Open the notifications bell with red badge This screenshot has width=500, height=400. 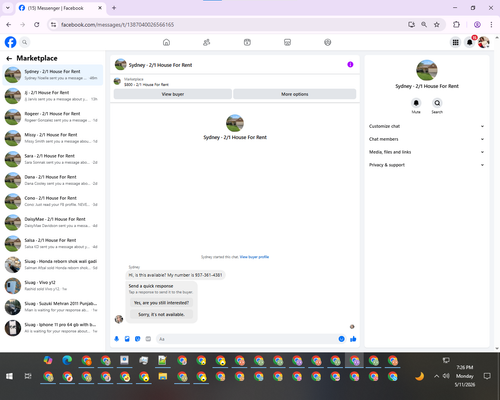pos(470,42)
